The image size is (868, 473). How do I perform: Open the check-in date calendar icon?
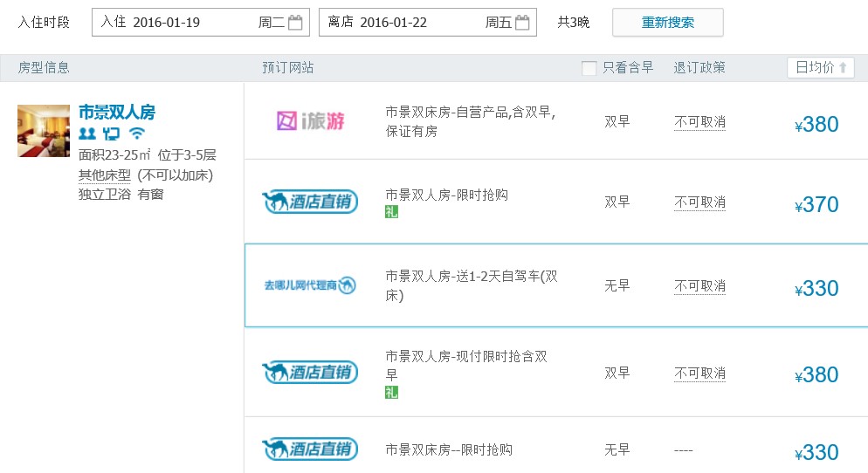tap(295, 23)
